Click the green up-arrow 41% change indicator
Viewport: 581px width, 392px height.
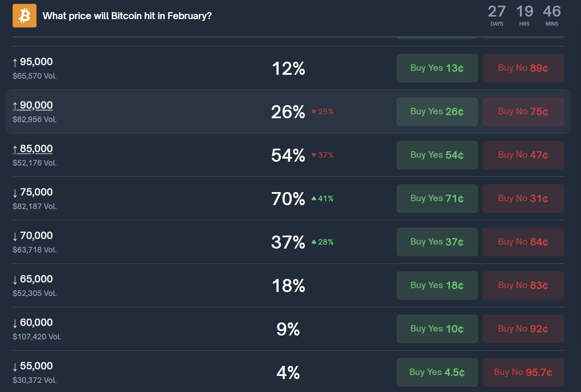click(x=323, y=199)
